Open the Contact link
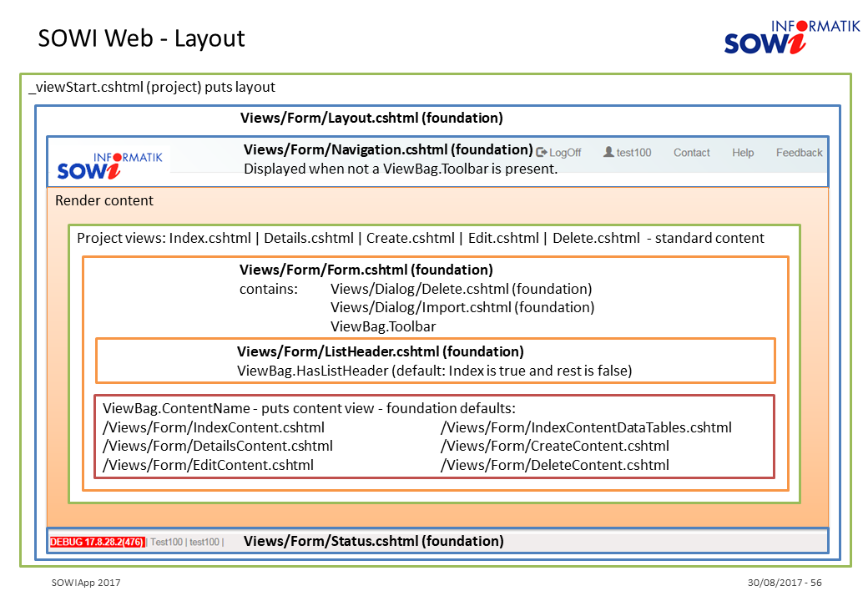This screenshot has width=868, height=601. tap(691, 153)
